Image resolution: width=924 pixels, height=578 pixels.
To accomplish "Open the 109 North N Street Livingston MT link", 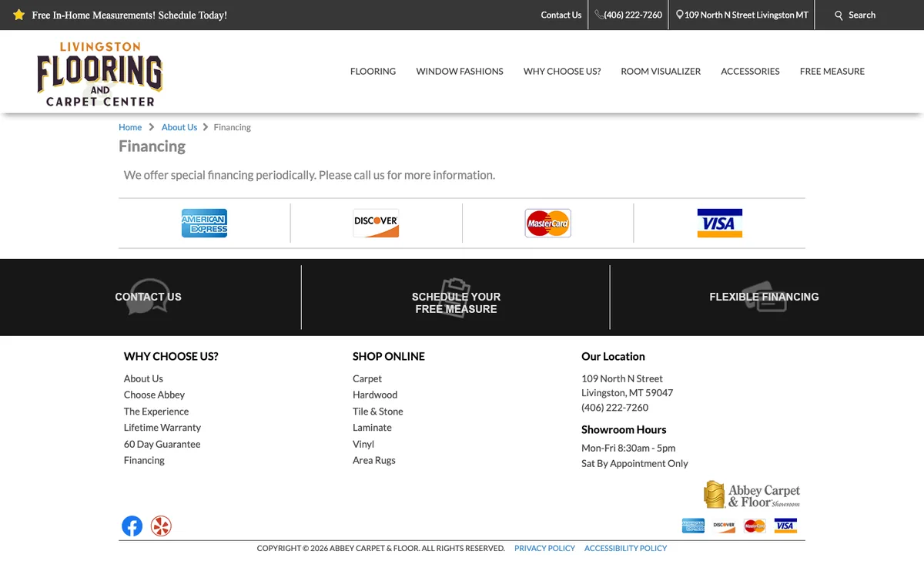I will click(x=746, y=15).
